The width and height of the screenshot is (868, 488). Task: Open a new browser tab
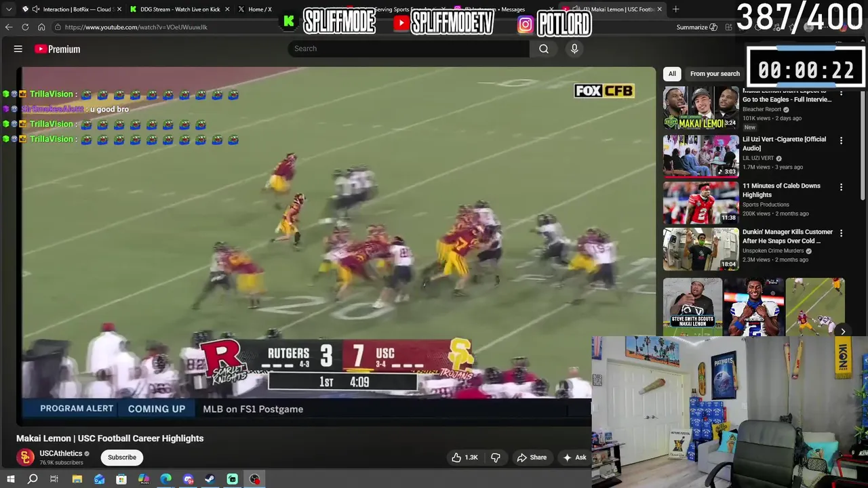675,9
